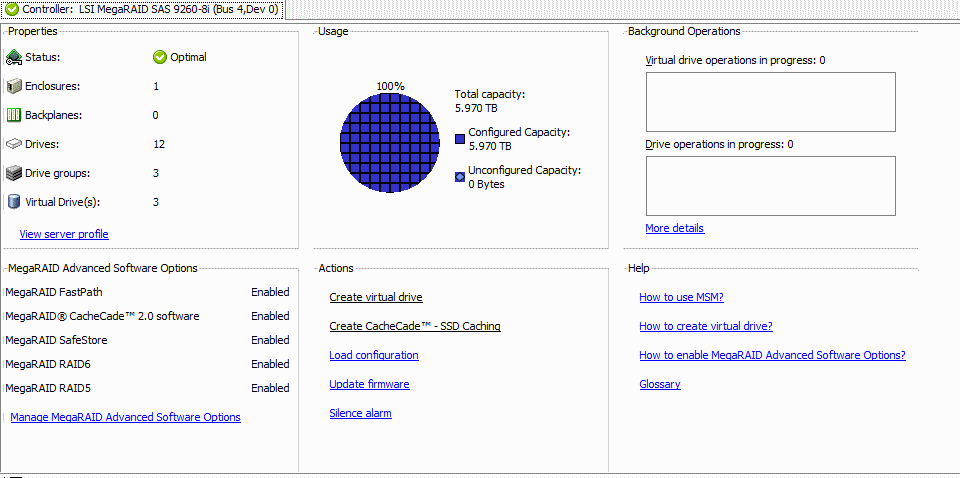Click Virtual drive operations in progress label
Image resolution: width=960 pixels, height=478 pixels.
click(735, 60)
